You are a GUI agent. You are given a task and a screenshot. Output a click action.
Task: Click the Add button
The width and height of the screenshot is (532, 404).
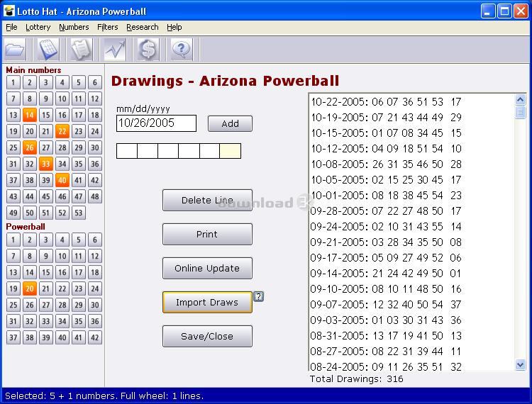point(230,124)
